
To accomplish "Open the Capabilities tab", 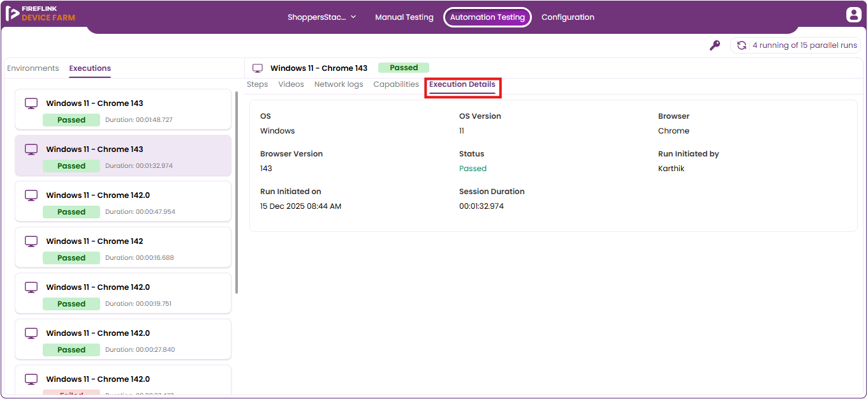I will click(x=396, y=84).
